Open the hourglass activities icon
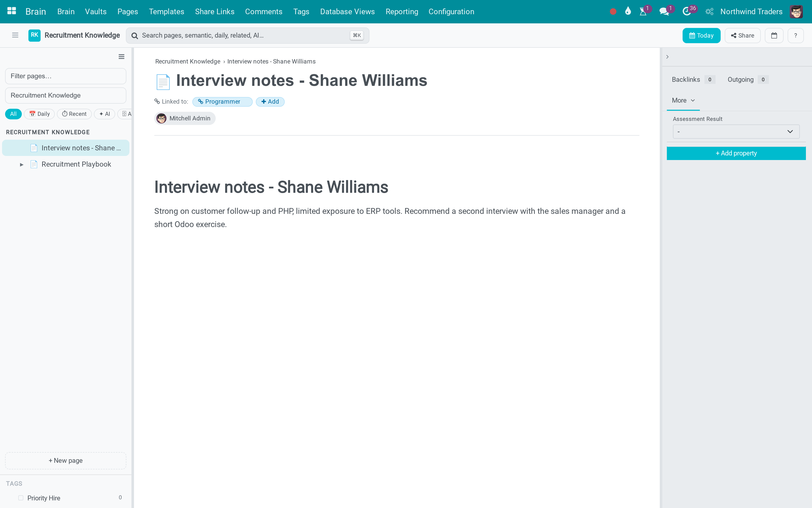This screenshot has height=508, width=812. click(643, 11)
